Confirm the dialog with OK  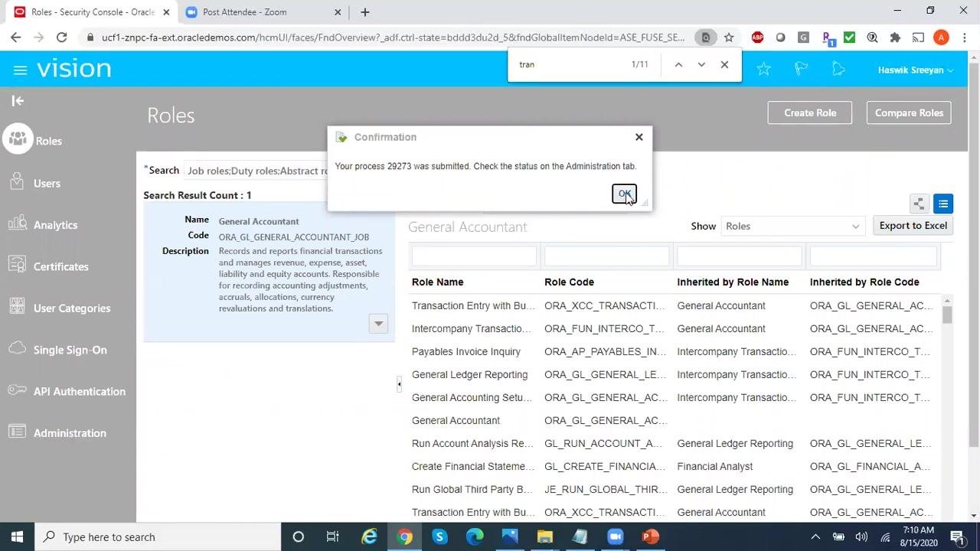624,194
